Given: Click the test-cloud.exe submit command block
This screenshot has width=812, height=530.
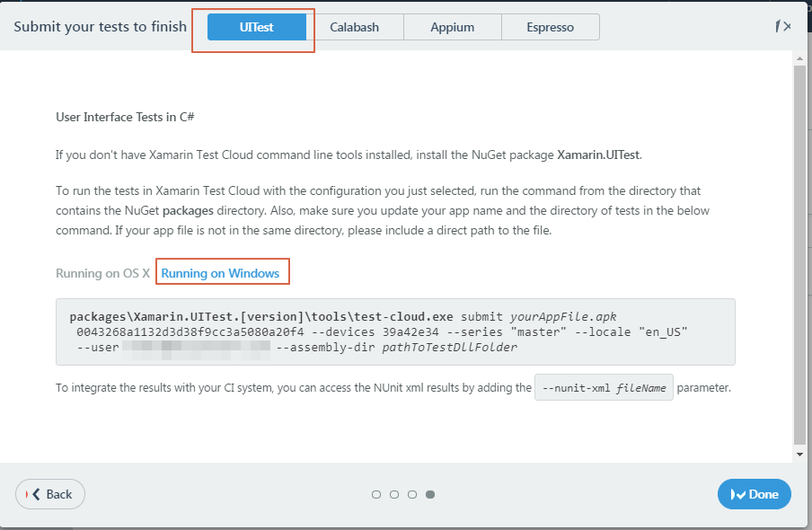Looking at the screenshot, I should coord(395,332).
